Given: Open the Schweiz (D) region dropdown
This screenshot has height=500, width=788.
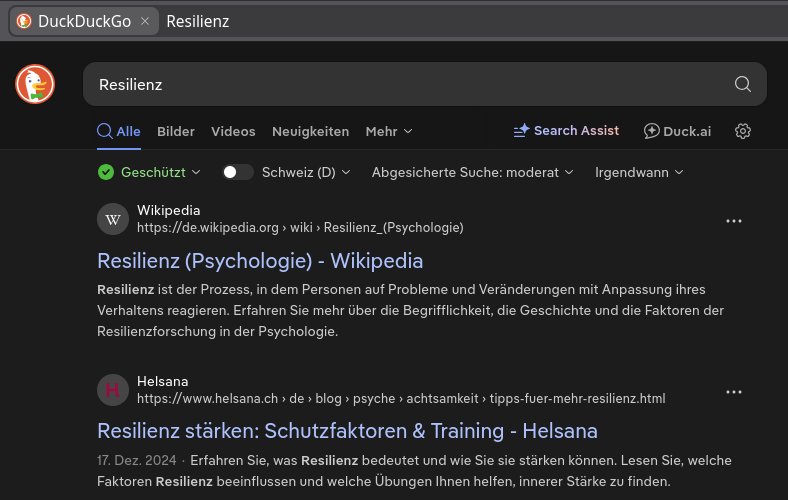Looking at the screenshot, I should [x=306, y=172].
